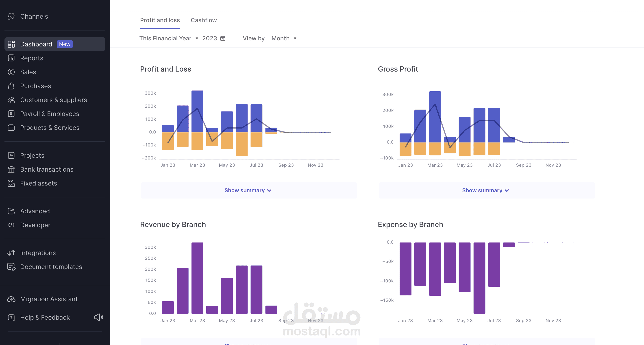Click the Dashboard New badge item
The height and width of the screenshot is (345, 644).
click(x=55, y=44)
